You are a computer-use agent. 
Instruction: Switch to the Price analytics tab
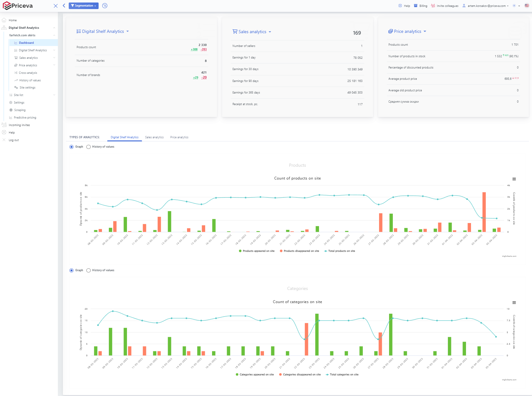[179, 137]
